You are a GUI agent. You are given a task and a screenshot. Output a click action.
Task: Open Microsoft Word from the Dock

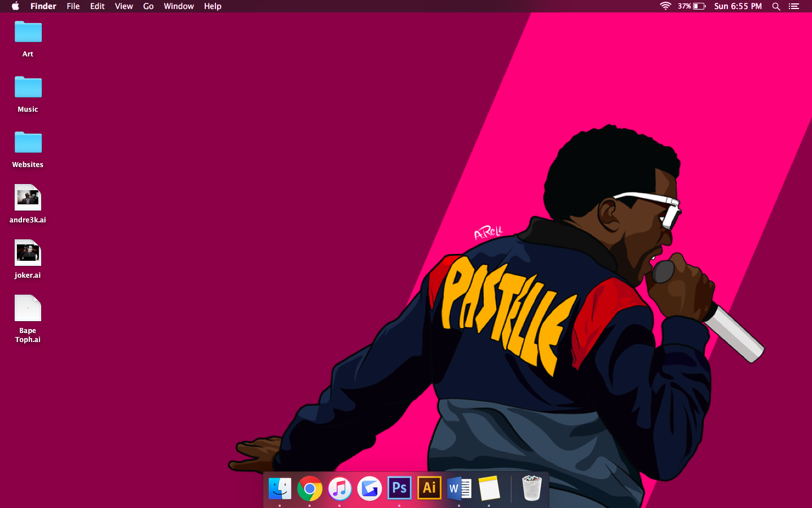pos(459,489)
